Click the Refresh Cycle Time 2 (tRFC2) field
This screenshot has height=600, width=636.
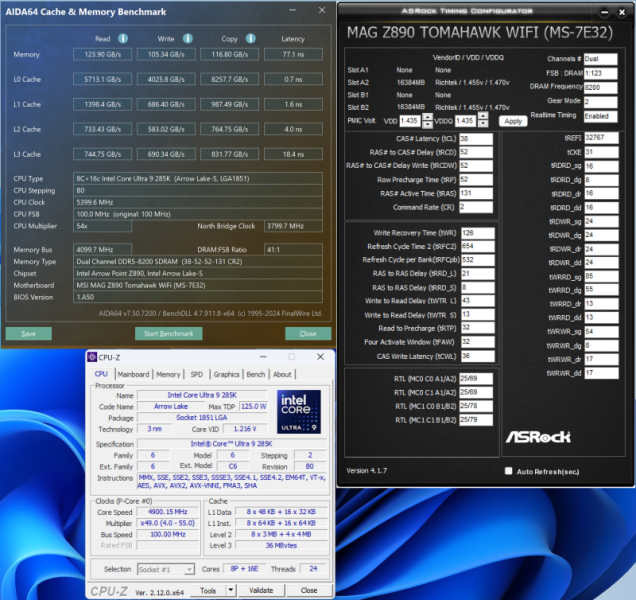click(478, 246)
